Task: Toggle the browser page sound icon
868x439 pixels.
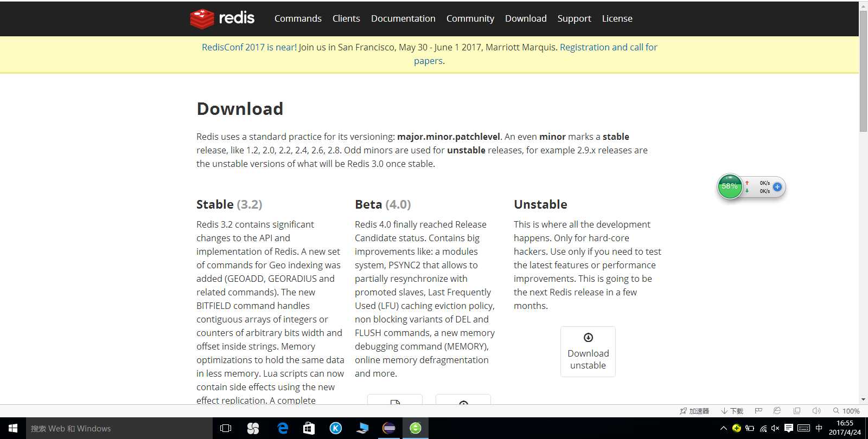Action: point(816,411)
